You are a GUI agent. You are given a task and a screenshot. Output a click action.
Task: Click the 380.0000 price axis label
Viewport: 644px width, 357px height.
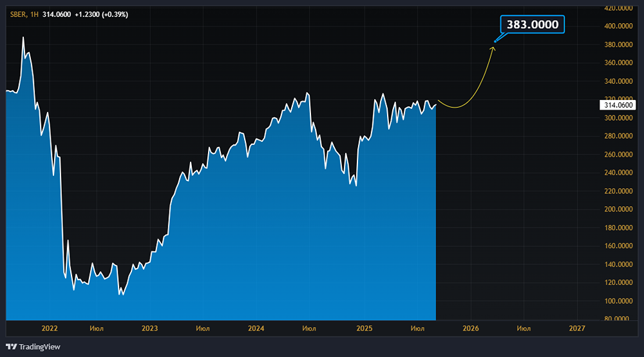(x=618, y=44)
